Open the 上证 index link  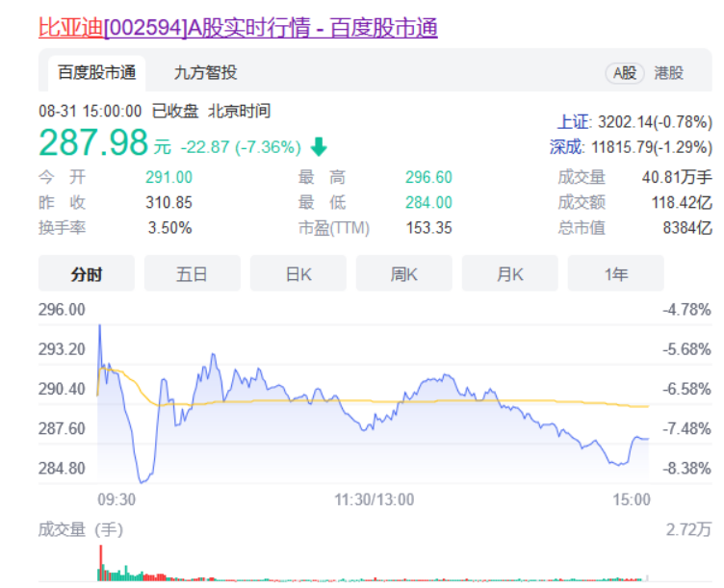coord(574,122)
